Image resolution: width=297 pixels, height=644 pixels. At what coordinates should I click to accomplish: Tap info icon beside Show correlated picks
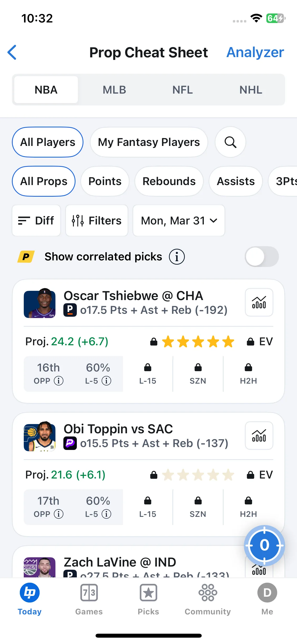(177, 257)
